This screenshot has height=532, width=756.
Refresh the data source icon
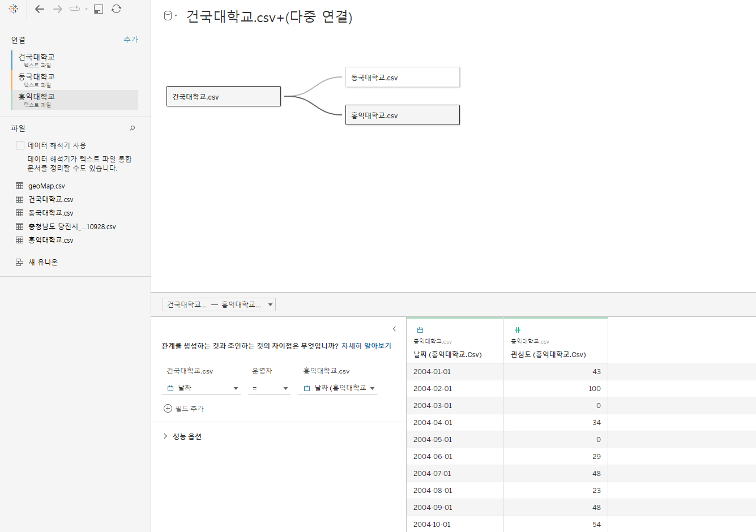116,9
